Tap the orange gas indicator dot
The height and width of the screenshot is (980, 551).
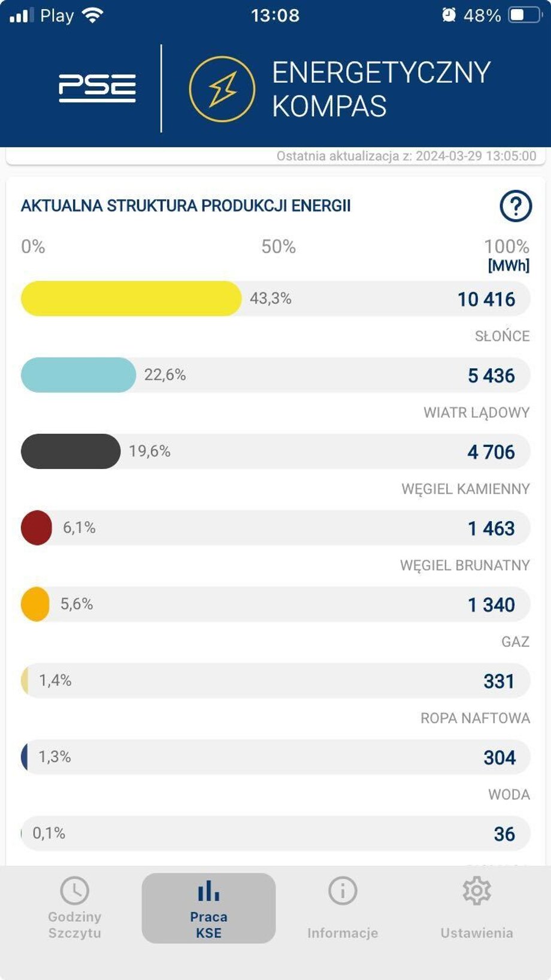coord(35,604)
